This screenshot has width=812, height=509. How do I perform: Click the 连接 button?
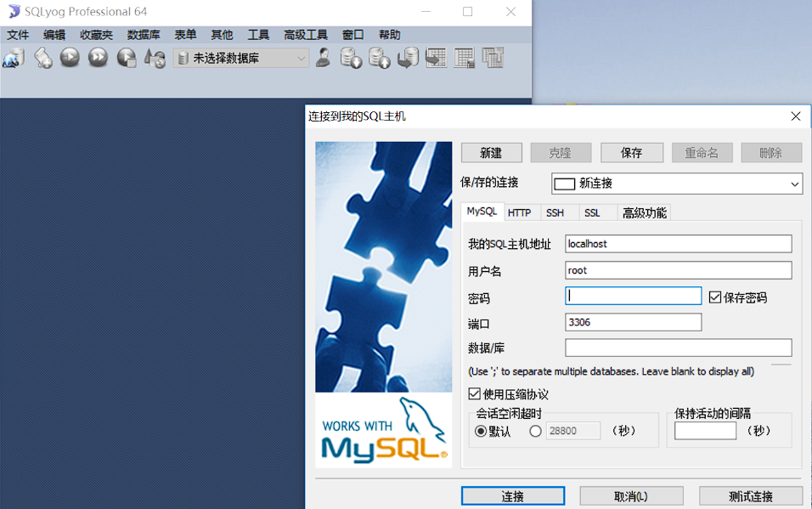[x=513, y=496]
